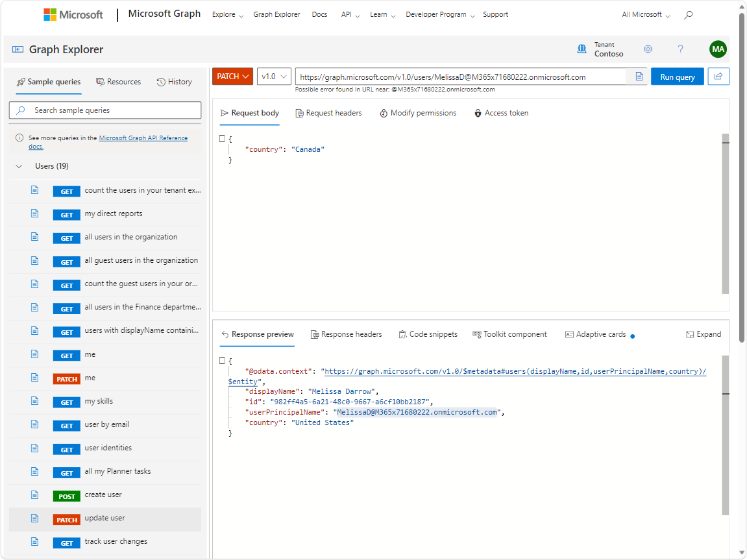
Task: Toggle the fold box in the request body editor
Action: [222, 139]
